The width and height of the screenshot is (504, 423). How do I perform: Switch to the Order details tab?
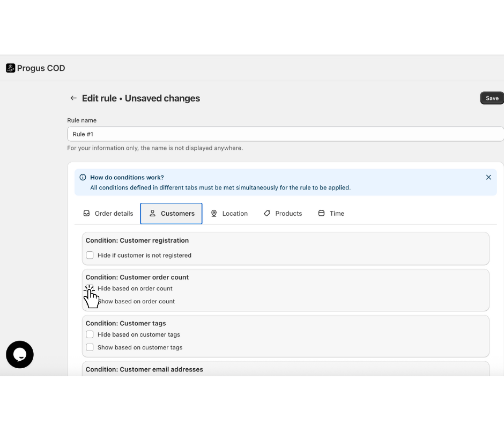pos(108,214)
